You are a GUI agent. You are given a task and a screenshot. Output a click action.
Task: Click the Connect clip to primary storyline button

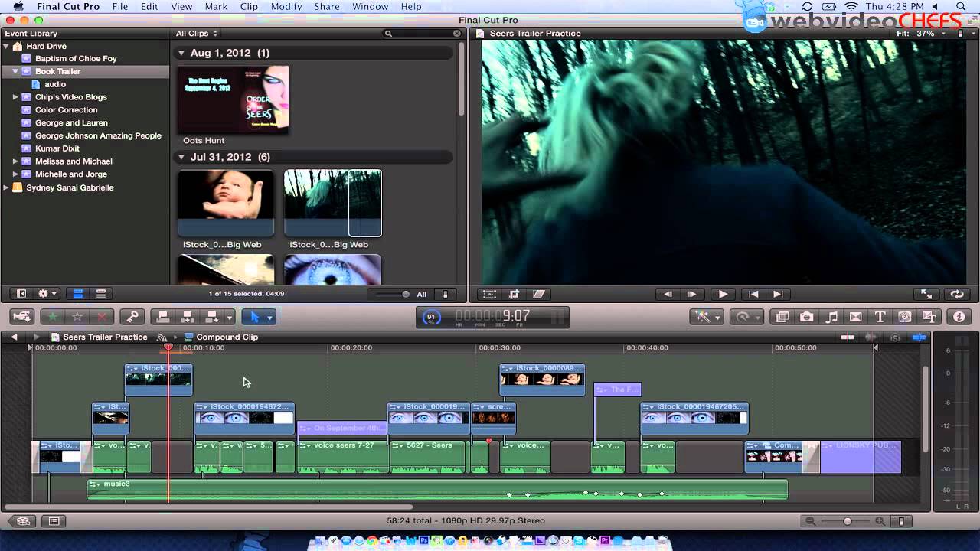pyautogui.click(x=162, y=316)
